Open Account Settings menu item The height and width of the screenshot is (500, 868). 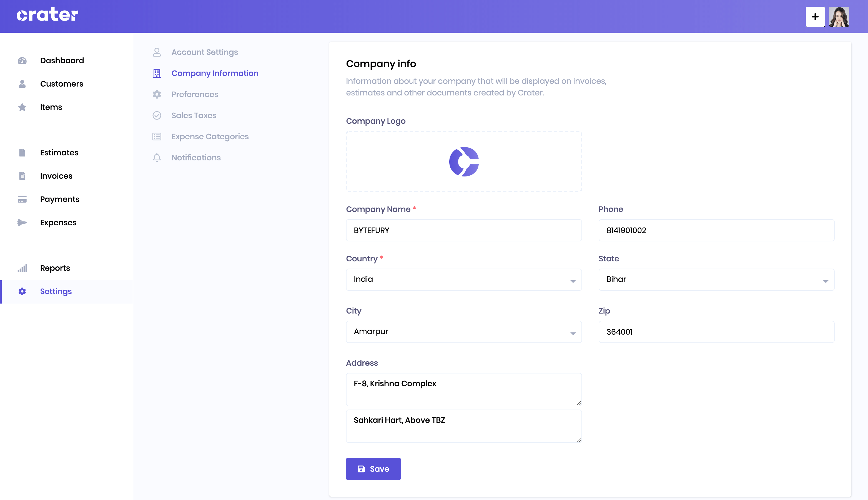coord(204,52)
